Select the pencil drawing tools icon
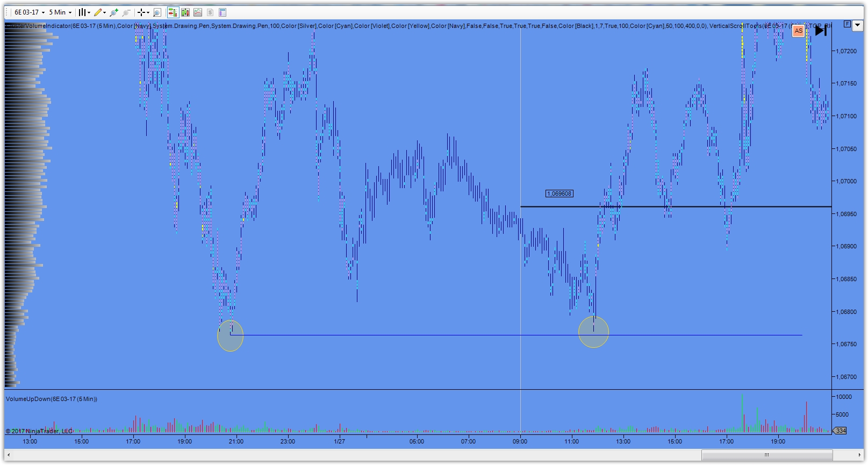 98,12
